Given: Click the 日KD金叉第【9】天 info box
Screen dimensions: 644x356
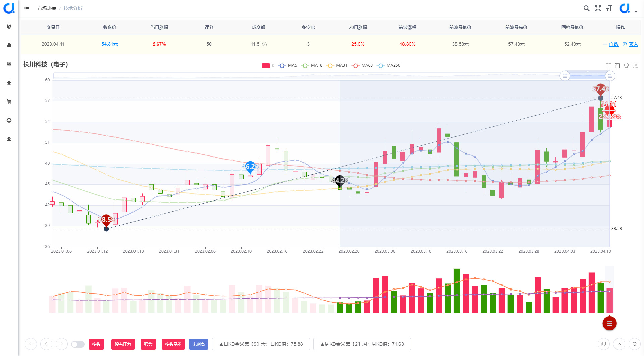Looking at the screenshot, I should point(261,344).
